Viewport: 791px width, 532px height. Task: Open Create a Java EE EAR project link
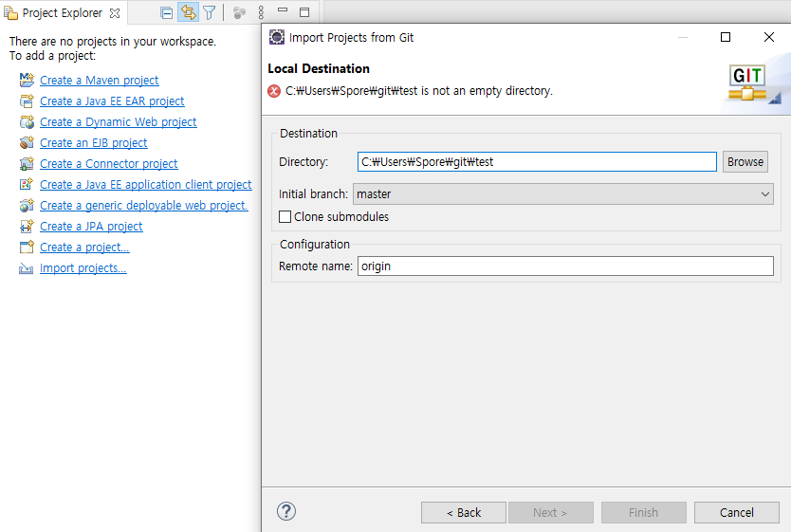(112, 101)
